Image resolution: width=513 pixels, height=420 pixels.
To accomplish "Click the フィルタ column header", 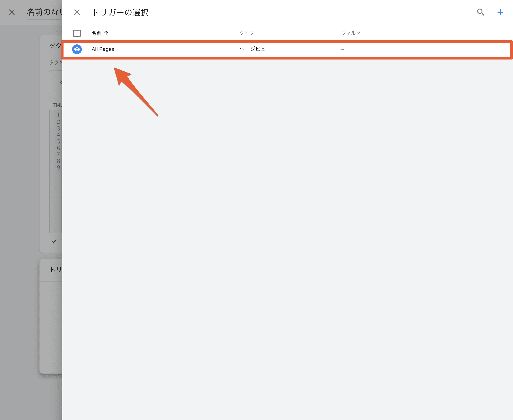I will click(351, 33).
